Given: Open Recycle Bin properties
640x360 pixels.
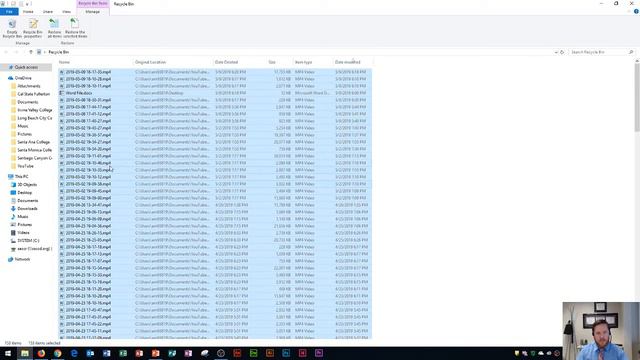Looking at the screenshot, I should coord(33,29).
